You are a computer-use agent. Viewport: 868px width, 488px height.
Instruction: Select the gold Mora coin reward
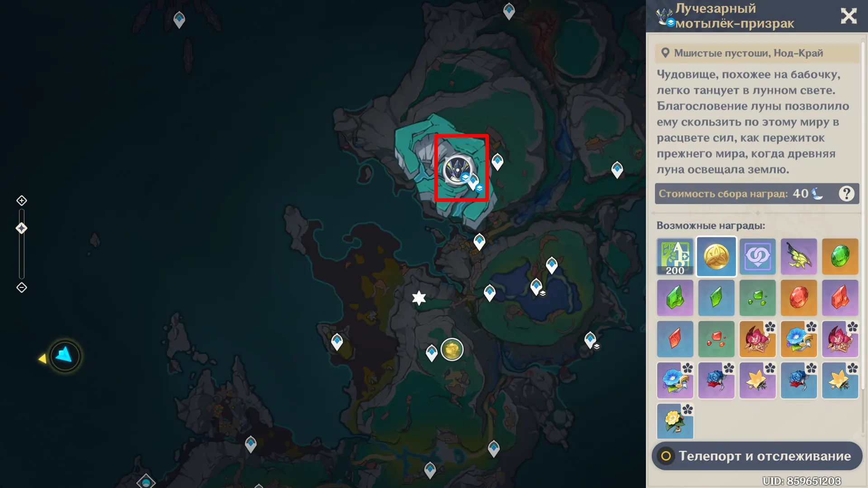[716, 257]
